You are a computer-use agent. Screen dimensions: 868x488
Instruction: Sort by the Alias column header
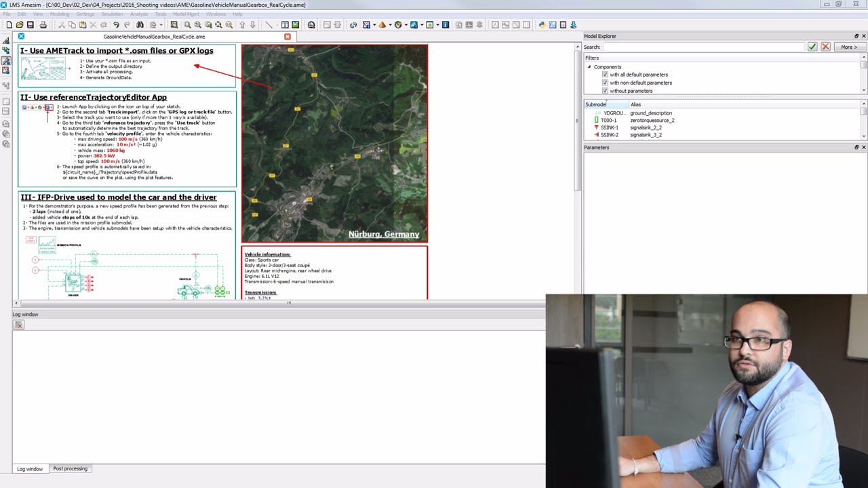(x=635, y=104)
